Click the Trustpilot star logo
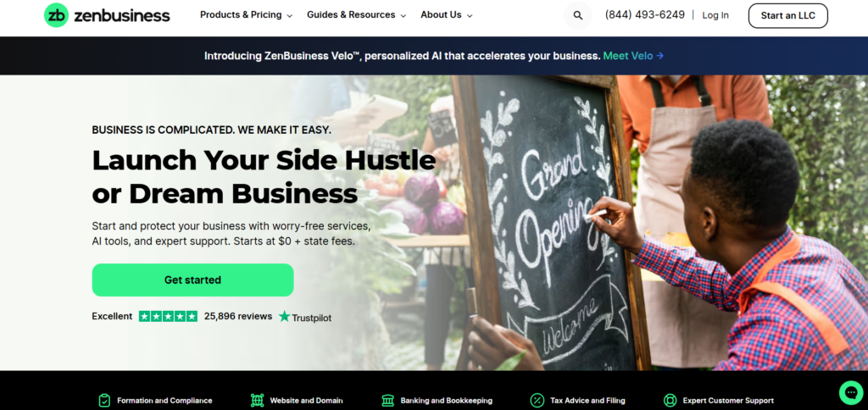The width and height of the screenshot is (868, 410). coord(285,317)
